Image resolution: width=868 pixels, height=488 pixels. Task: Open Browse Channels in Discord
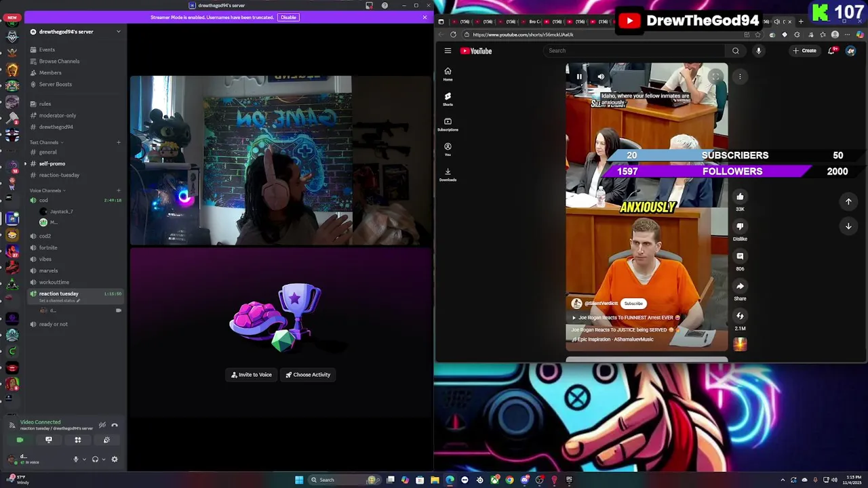pyautogui.click(x=75, y=61)
